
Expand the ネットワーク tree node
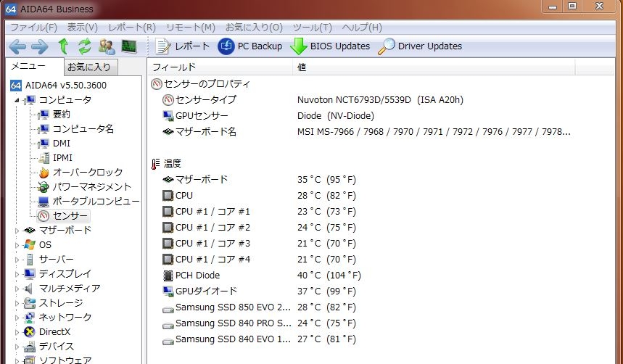click(17, 318)
